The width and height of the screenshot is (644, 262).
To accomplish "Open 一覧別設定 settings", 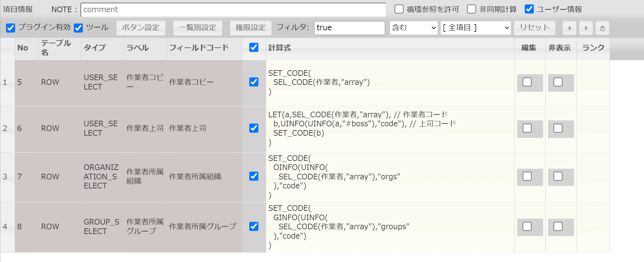I will coord(198,28).
